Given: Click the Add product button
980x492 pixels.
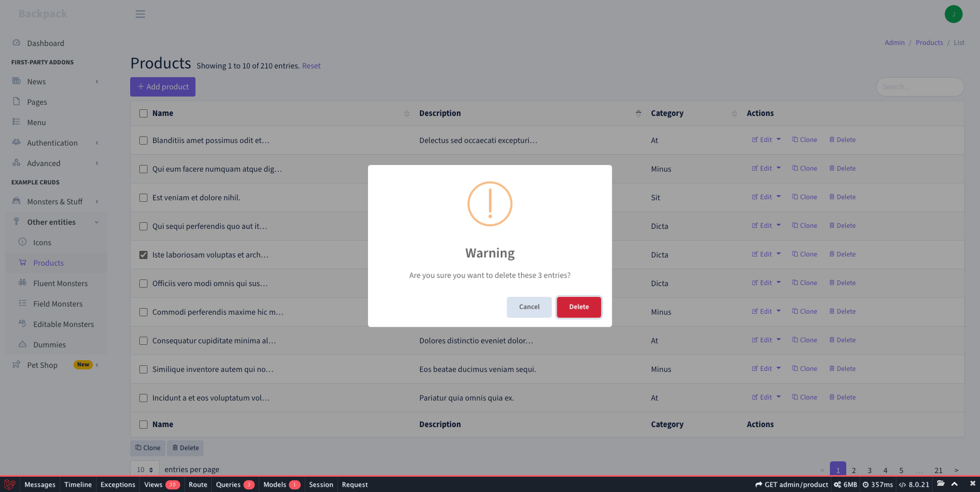Looking at the screenshot, I should tap(163, 87).
